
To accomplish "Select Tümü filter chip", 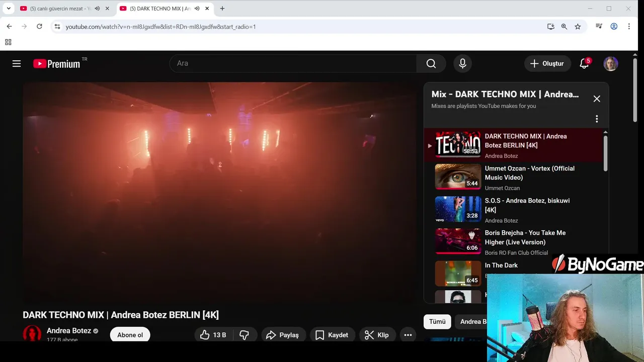I will (437, 322).
